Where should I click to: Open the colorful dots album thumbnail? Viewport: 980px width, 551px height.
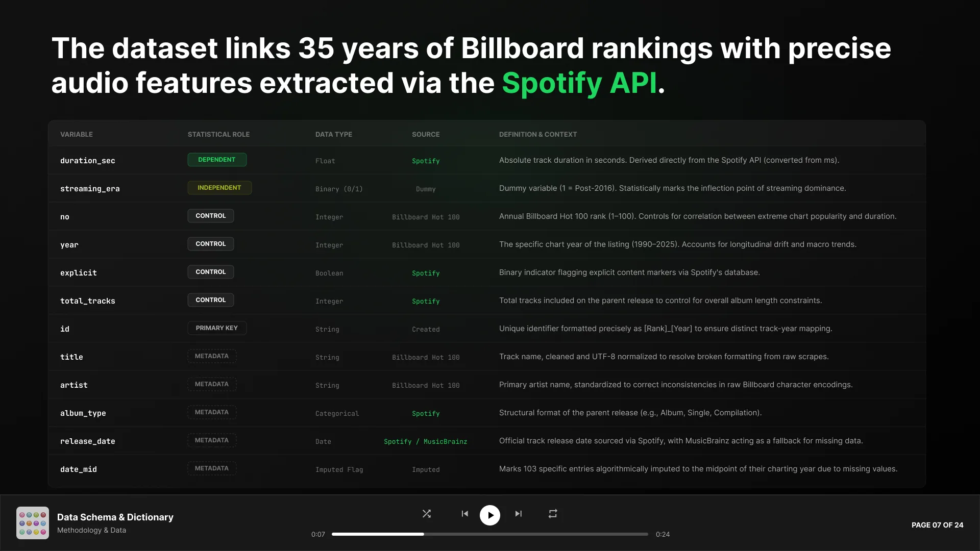coord(33,523)
